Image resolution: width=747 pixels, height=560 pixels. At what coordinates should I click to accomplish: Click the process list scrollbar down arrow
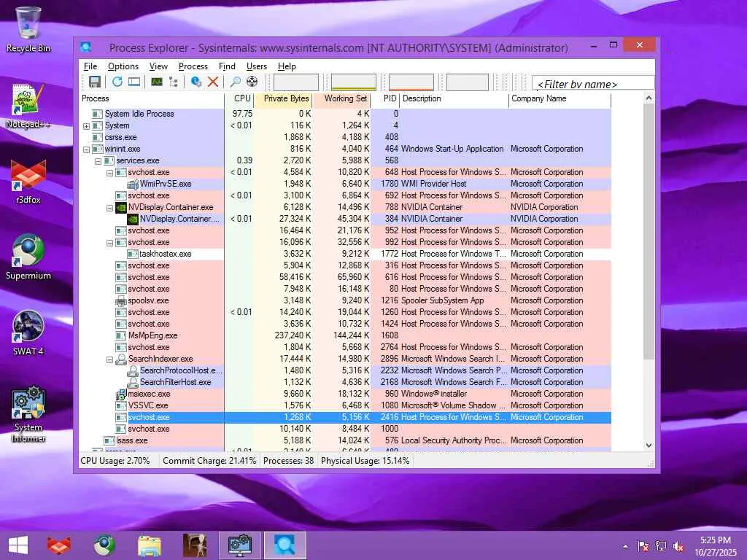click(649, 446)
